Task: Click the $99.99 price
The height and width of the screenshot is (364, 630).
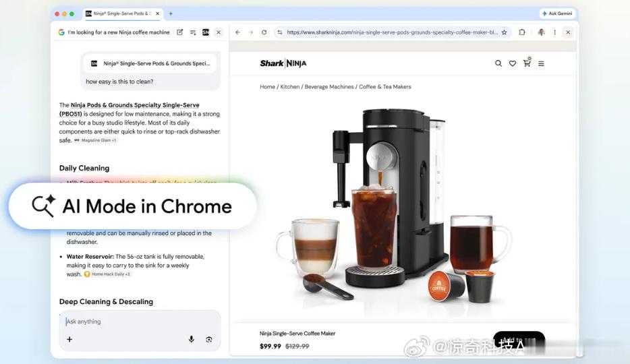Action: coord(270,346)
